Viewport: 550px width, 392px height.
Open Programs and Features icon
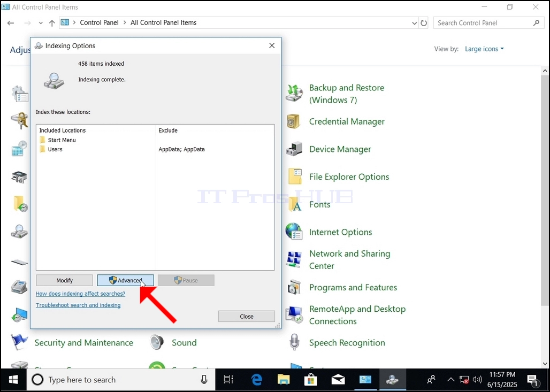click(x=294, y=287)
